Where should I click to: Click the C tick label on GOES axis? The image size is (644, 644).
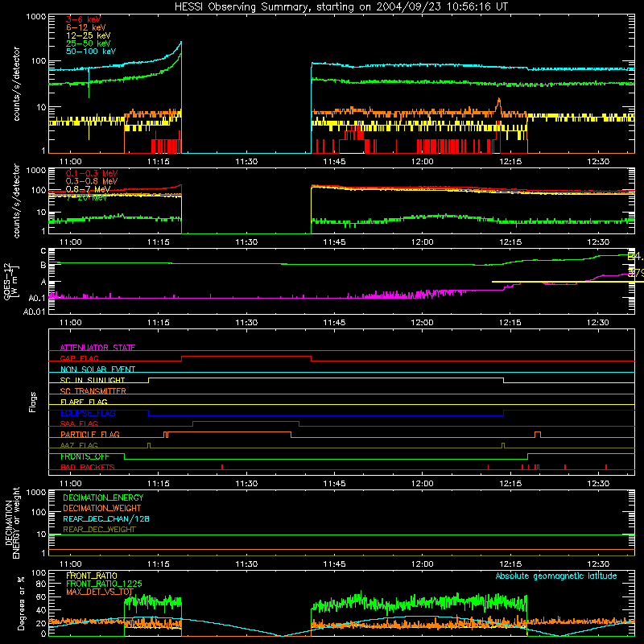[x=43, y=251]
